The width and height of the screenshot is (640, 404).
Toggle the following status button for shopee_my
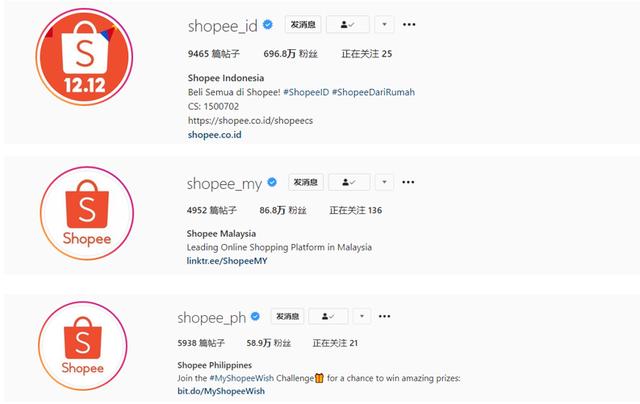pos(349,182)
